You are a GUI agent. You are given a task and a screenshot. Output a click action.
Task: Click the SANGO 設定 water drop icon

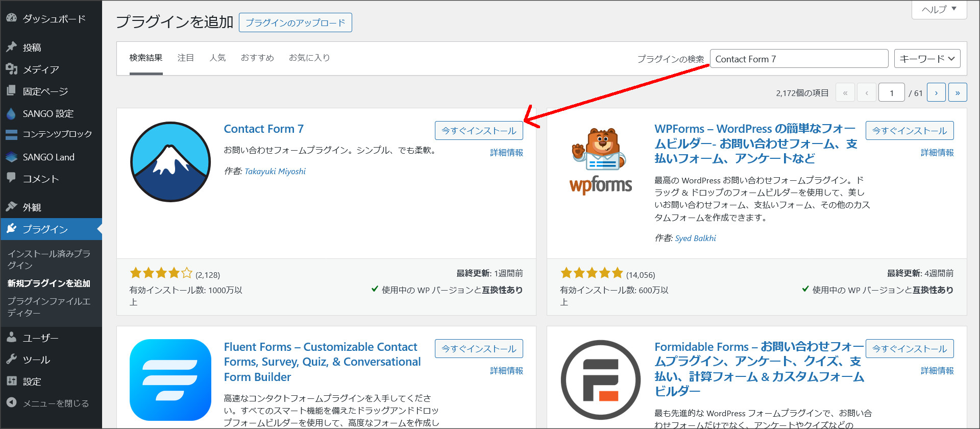[x=11, y=113]
